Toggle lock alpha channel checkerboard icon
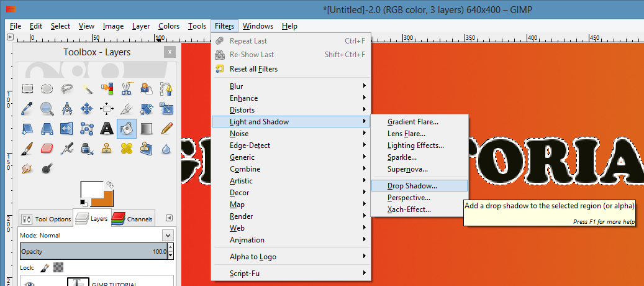 coord(59,268)
